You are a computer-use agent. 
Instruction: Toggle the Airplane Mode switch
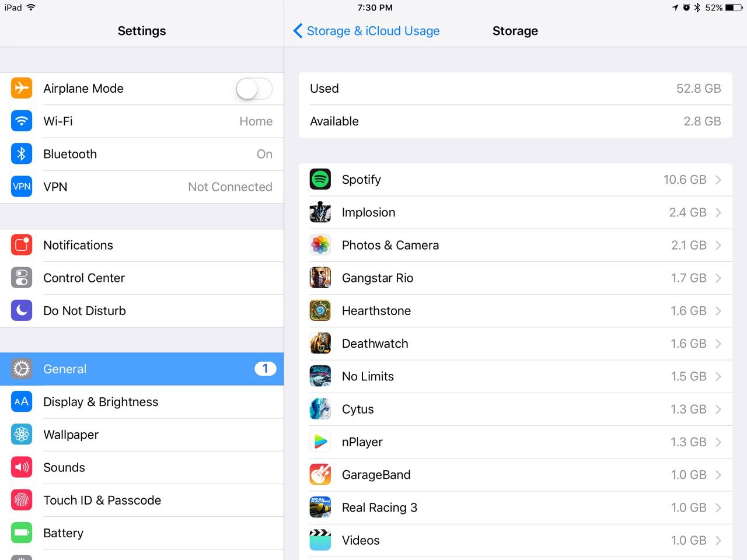pos(254,89)
